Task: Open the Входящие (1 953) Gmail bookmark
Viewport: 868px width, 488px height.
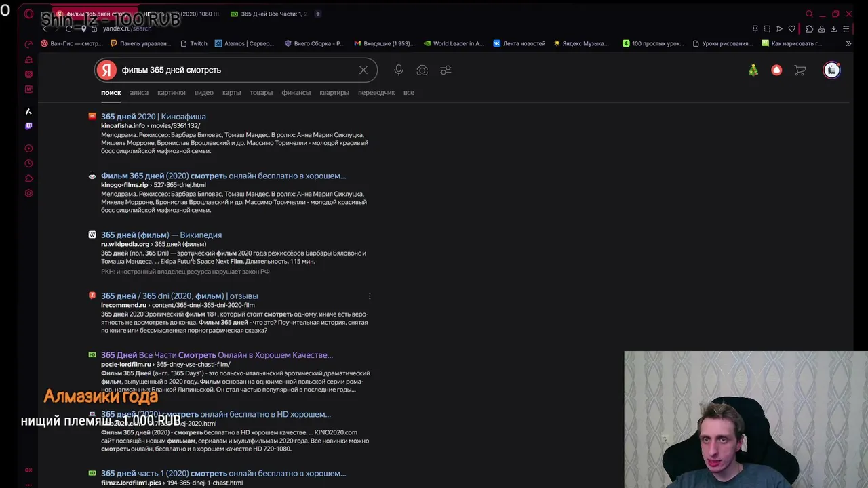Action: coord(384,43)
